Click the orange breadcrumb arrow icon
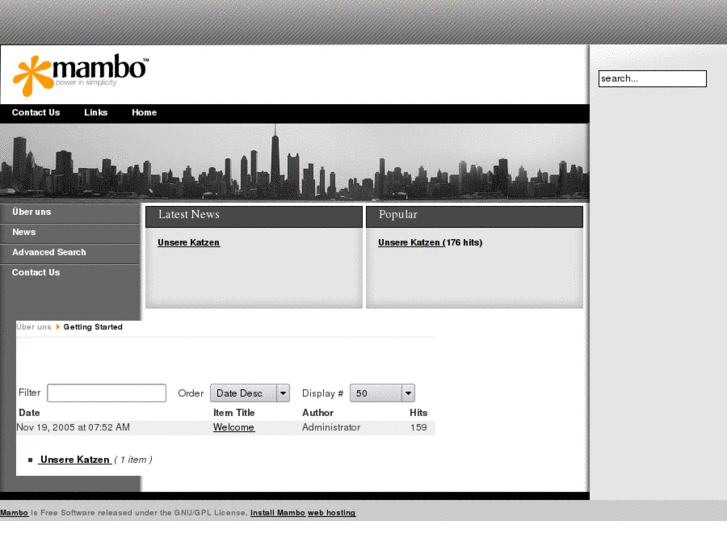The image size is (727, 545). (x=57, y=327)
